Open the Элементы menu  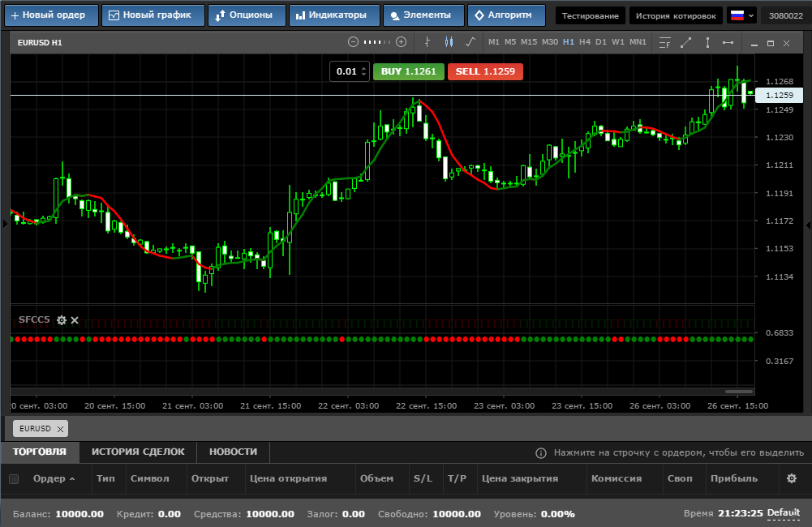(x=423, y=15)
